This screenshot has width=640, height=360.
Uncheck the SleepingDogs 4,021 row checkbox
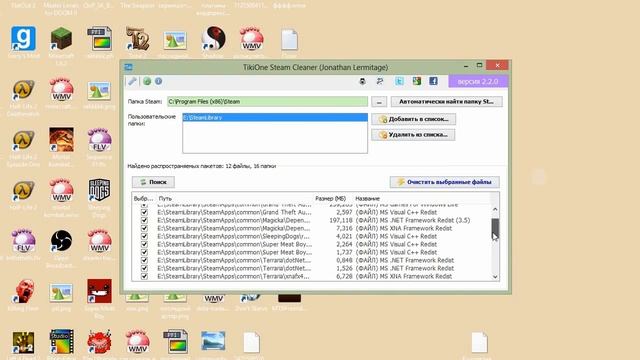coord(144,236)
